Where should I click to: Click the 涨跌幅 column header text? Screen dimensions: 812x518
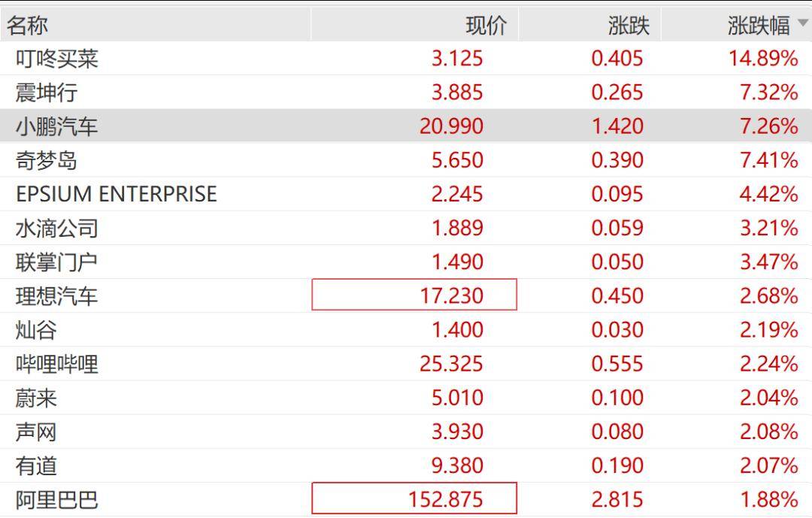[758, 26]
